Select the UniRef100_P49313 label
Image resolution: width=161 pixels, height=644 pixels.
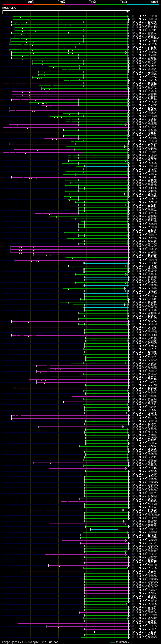tap(144, 50)
